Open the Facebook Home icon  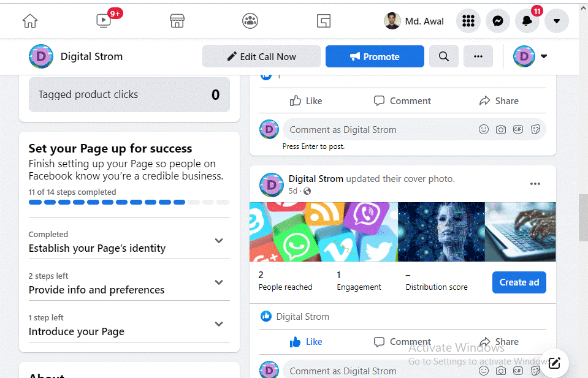[x=29, y=20]
